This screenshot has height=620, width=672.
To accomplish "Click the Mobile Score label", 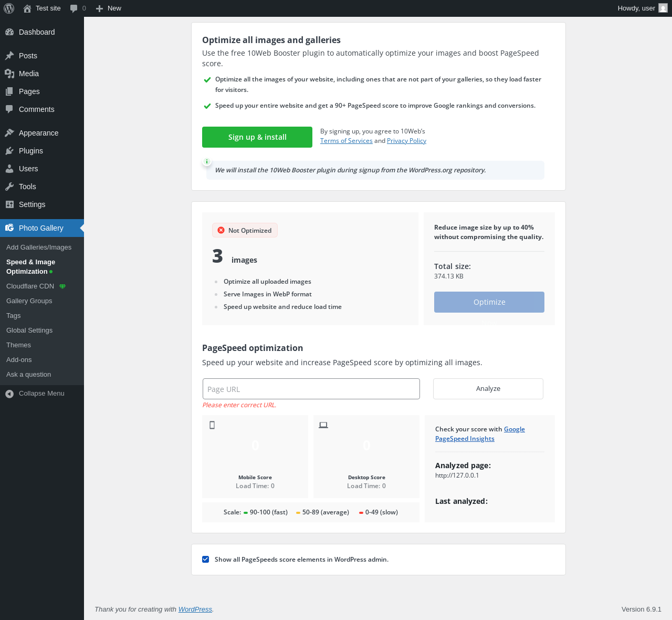I will [255, 478].
